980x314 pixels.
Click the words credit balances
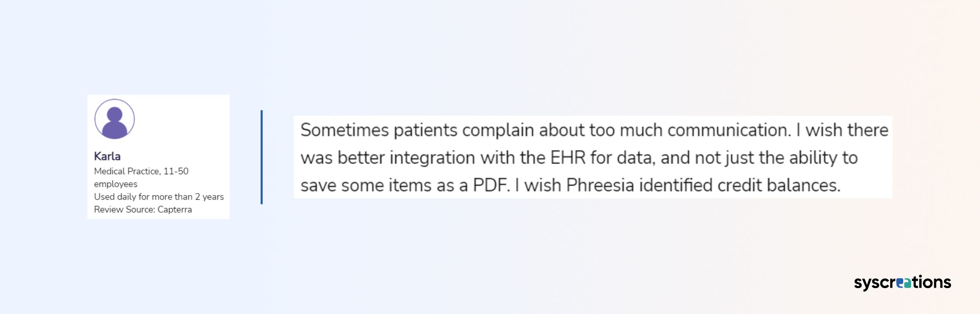pyautogui.click(x=779, y=185)
